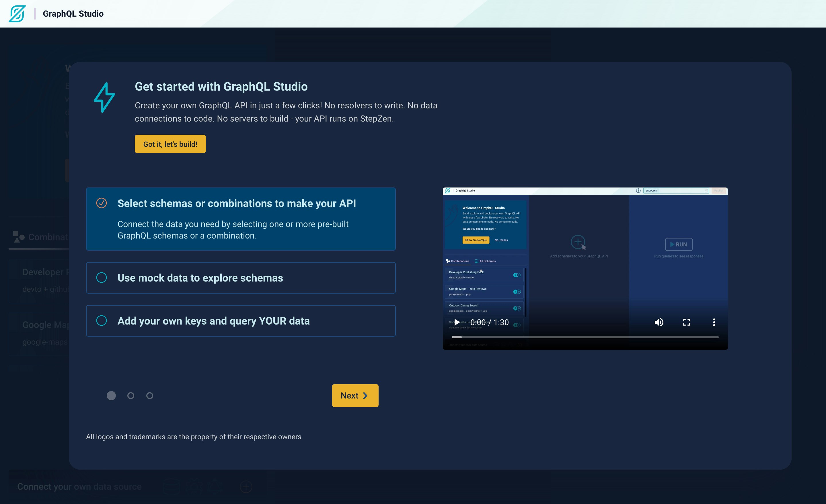Select 'Use mock data to explore schemas'
Image resolution: width=826 pixels, height=504 pixels.
[241, 278]
